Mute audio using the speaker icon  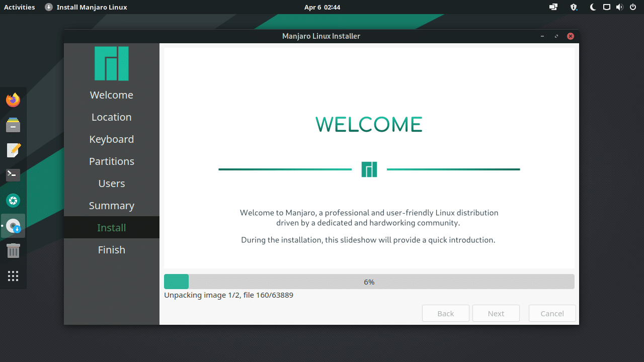pyautogui.click(x=620, y=7)
